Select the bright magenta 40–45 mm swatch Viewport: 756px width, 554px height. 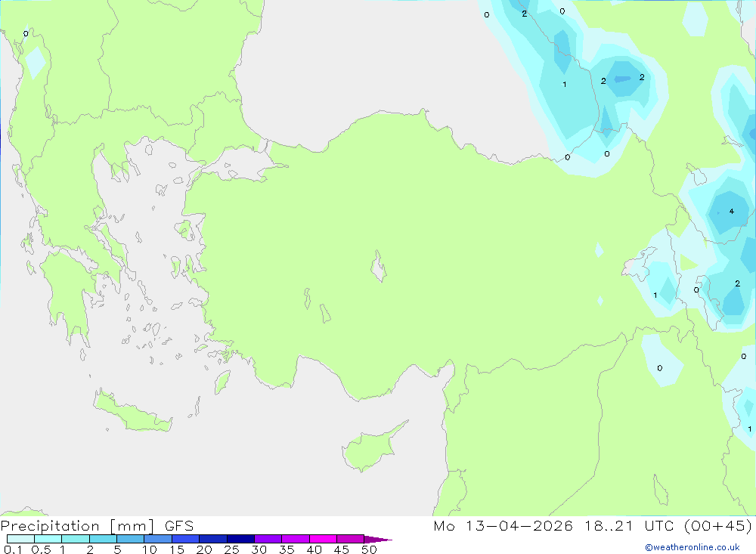323,539
